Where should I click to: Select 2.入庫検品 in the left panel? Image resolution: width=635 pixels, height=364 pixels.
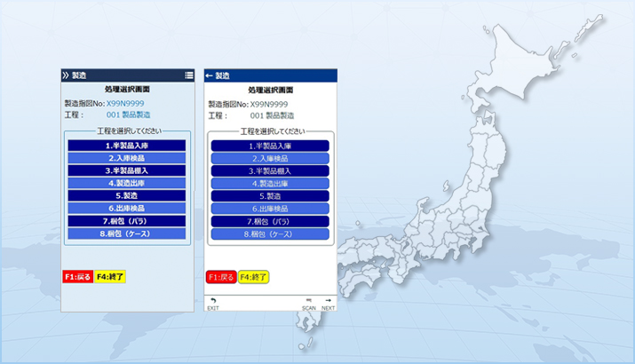tap(127, 157)
